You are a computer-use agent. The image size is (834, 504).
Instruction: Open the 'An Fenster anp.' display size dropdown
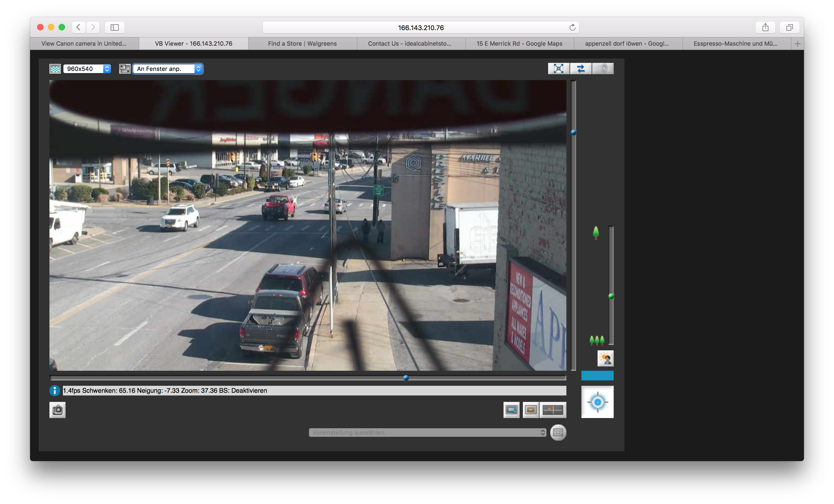click(x=168, y=69)
